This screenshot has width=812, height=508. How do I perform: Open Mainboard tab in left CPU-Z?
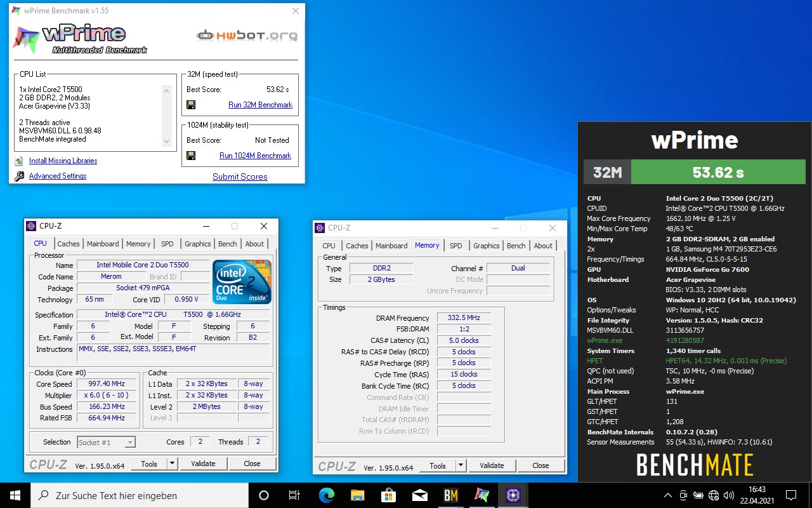tap(103, 244)
